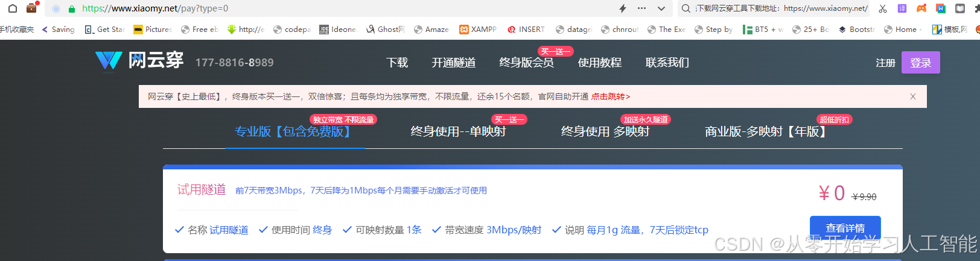Click the 可映射数量 1条 text
The width and height of the screenshot is (980, 261).
coord(389,230)
